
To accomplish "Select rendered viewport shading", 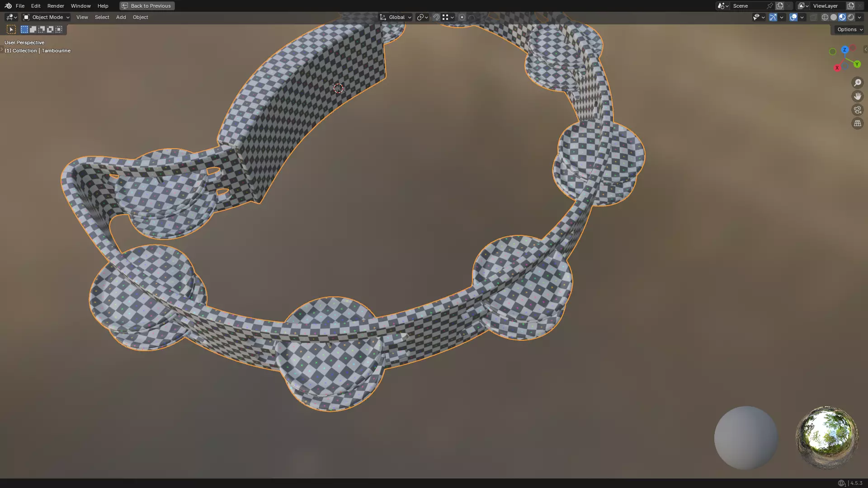I will click(x=851, y=17).
